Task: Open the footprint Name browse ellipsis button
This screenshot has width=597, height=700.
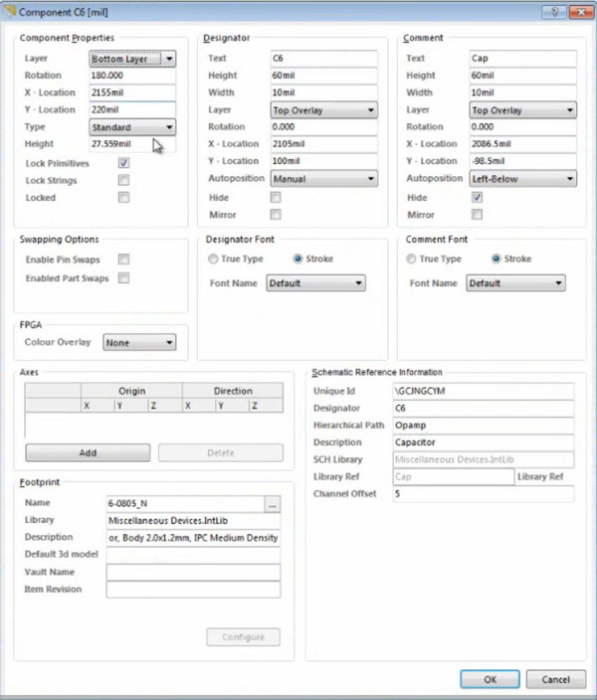Action: click(273, 504)
